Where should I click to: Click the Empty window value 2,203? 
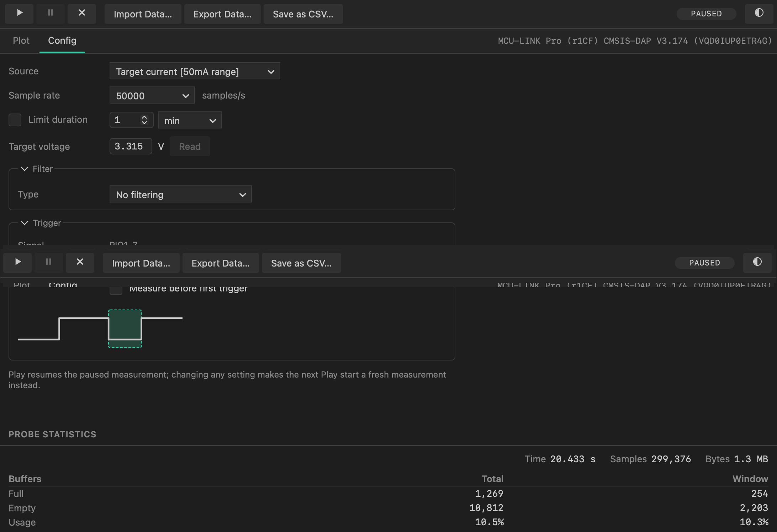point(754,508)
